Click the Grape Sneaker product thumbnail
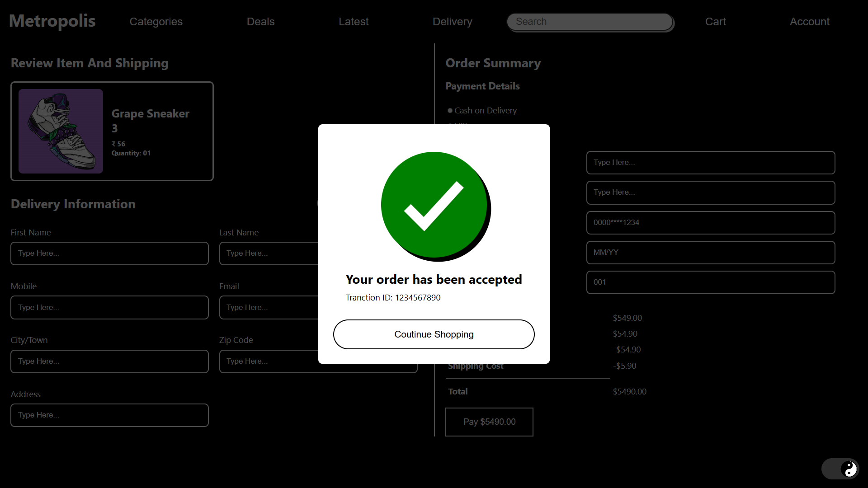868x488 pixels. pos(61,131)
